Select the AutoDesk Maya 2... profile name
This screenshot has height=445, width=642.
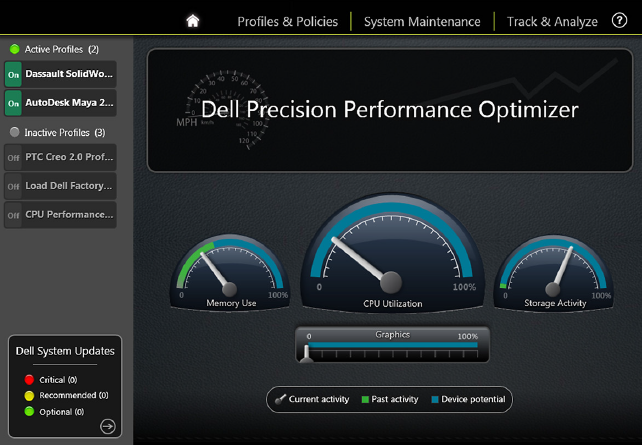69,102
